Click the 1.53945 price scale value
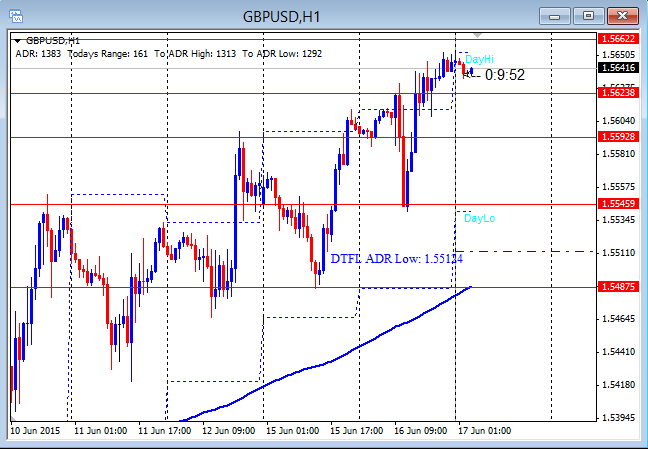Viewport: 648px width, 449px height. tap(619, 418)
